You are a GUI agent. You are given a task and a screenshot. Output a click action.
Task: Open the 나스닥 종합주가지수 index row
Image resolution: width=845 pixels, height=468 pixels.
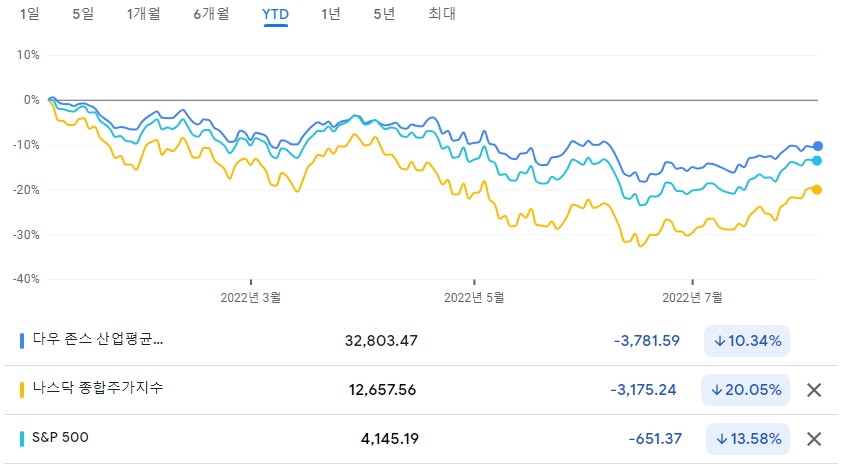[x=420, y=390]
